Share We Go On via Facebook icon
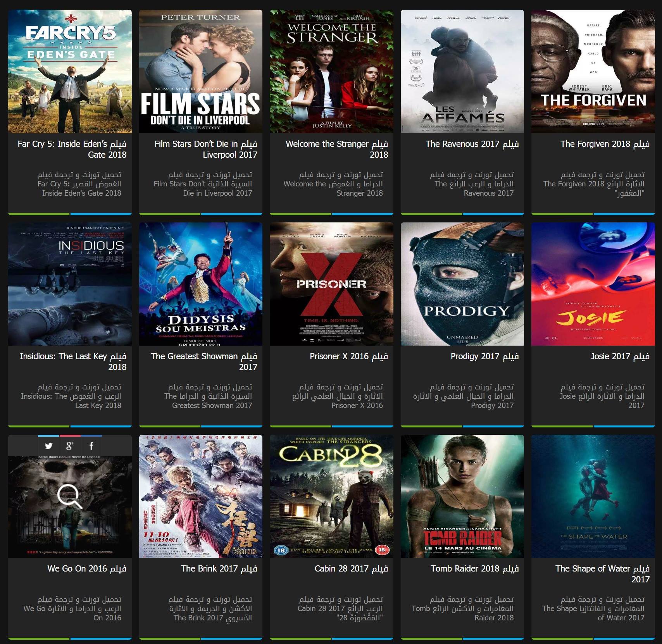Viewport: 662px width, 644px height. click(x=91, y=446)
